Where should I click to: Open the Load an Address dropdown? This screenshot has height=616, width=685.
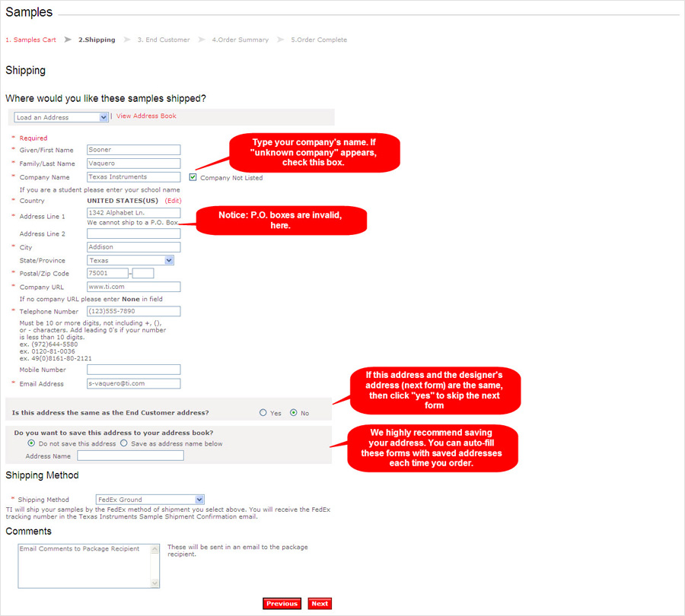click(62, 117)
